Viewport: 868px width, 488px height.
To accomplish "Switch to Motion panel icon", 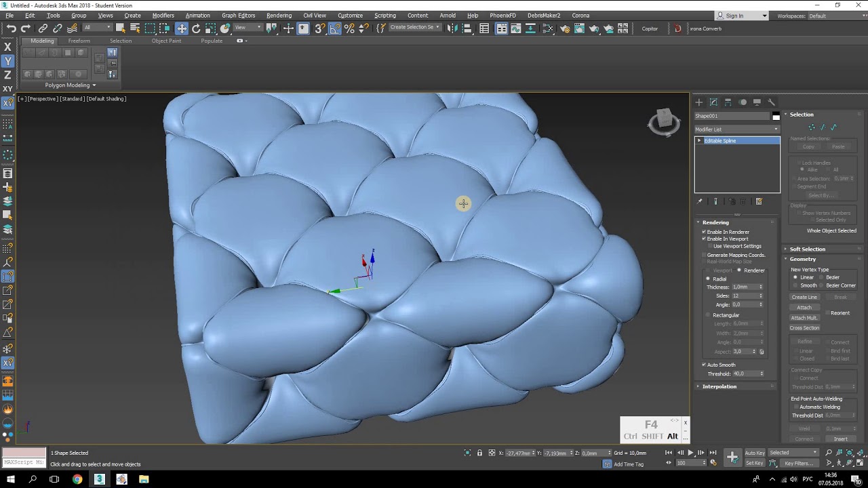I will (x=743, y=102).
